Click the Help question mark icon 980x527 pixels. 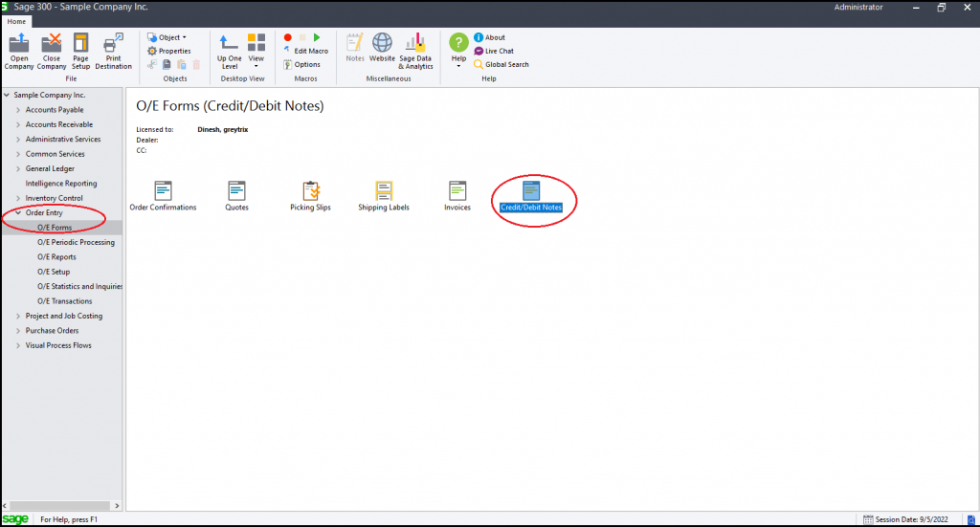point(458,43)
